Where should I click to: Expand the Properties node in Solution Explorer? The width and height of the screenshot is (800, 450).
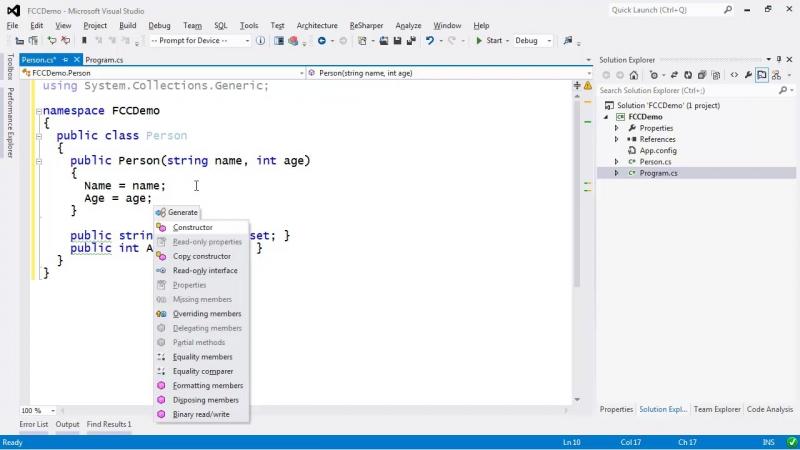click(616, 128)
